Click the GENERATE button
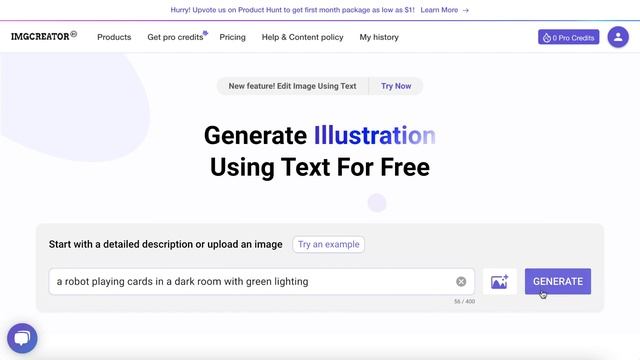This screenshot has height=360, width=640. pyautogui.click(x=558, y=282)
